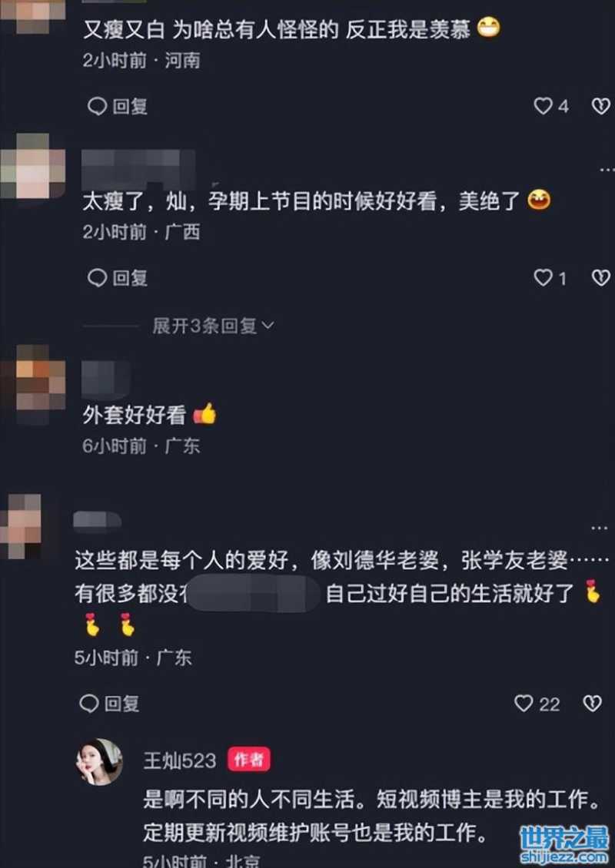Reply to the 又瘦又白 comment
615x868 pixels.
(118, 106)
